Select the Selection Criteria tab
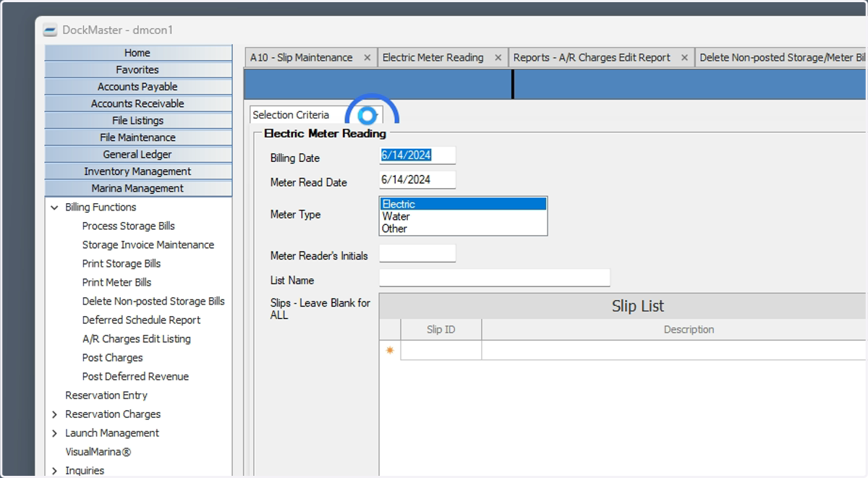Image resolution: width=868 pixels, height=478 pixels. [x=291, y=115]
